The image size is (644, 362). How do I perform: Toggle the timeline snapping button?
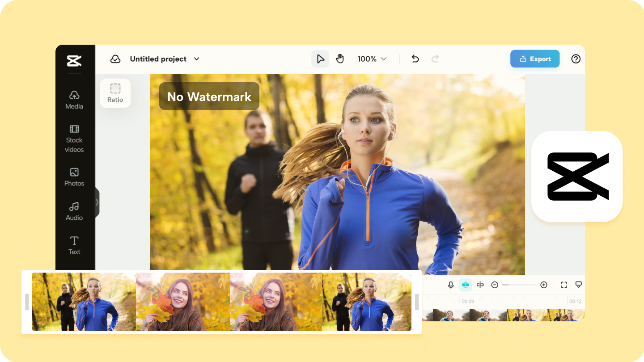pyautogui.click(x=466, y=285)
